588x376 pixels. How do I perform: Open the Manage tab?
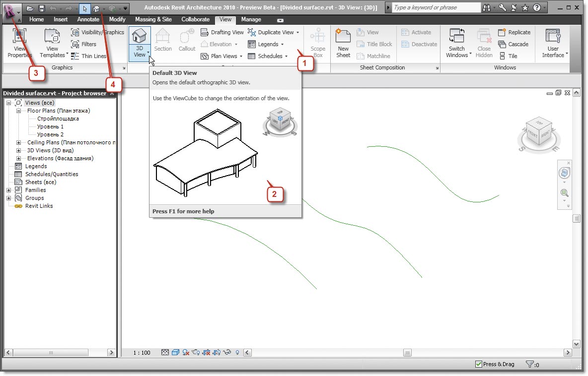(251, 19)
